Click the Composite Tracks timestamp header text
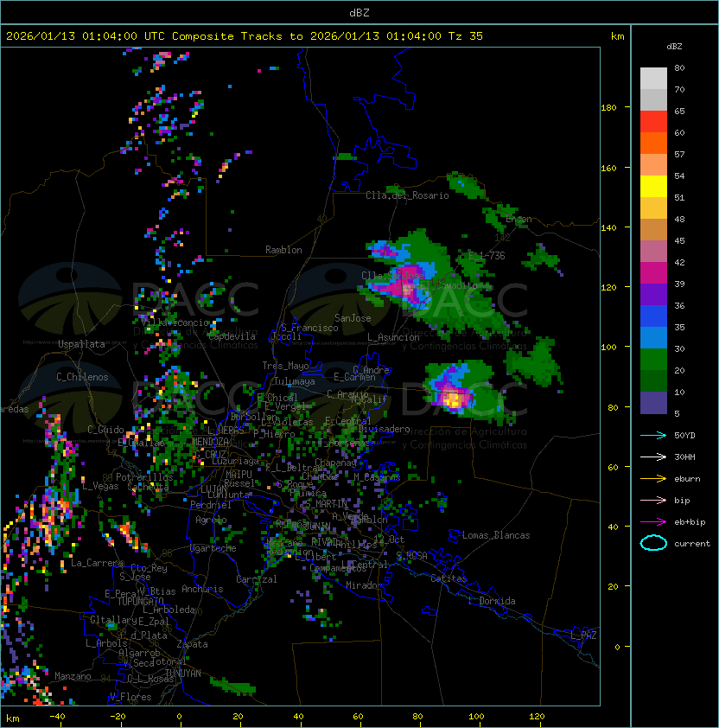Image resolution: width=719 pixels, height=728 pixels. click(x=245, y=36)
